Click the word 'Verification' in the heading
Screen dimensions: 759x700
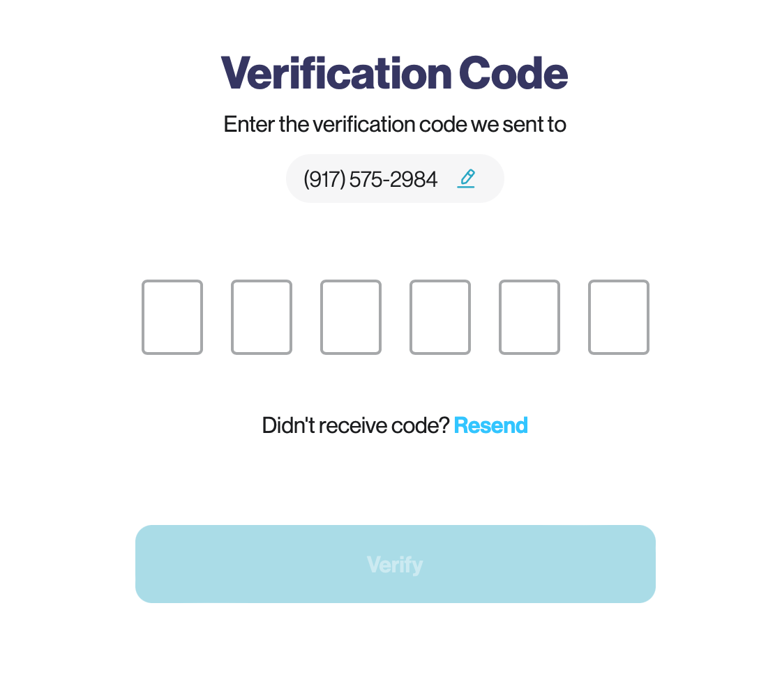[336, 73]
